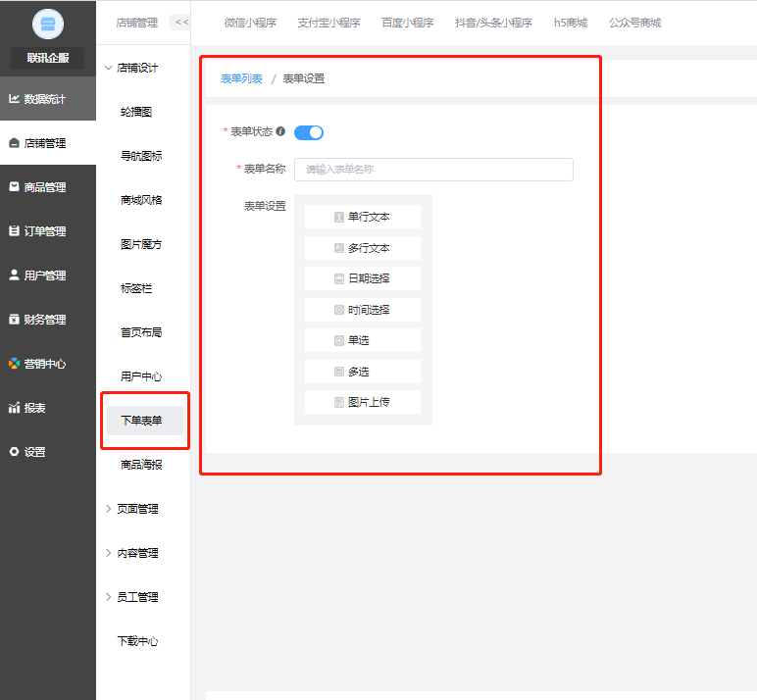
Task: Select 商城风格 in the submenu
Action: (x=141, y=200)
